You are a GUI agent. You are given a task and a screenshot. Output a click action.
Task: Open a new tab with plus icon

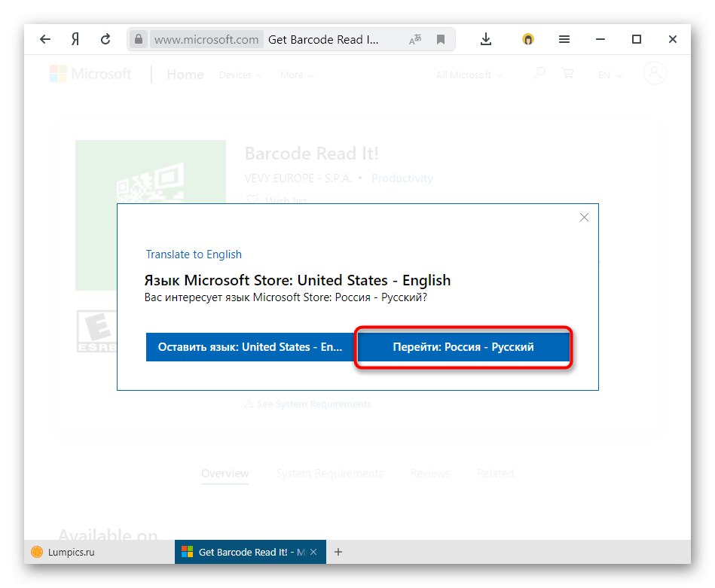click(338, 552)
